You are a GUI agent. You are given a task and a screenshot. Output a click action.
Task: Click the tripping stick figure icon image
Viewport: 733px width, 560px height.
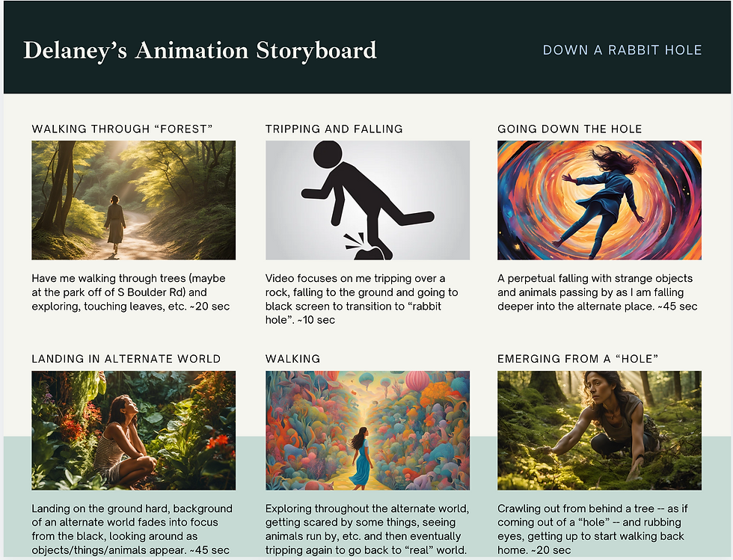(367, 200)
